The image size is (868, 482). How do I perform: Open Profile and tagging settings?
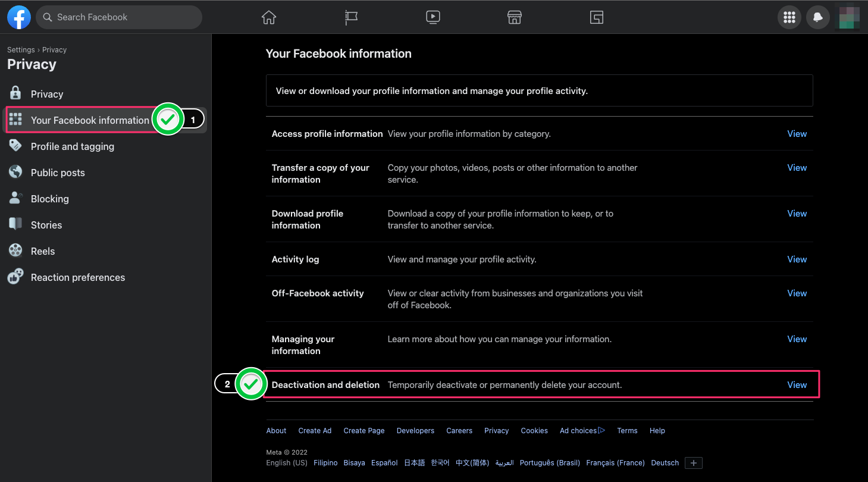(x=106, y=146)
